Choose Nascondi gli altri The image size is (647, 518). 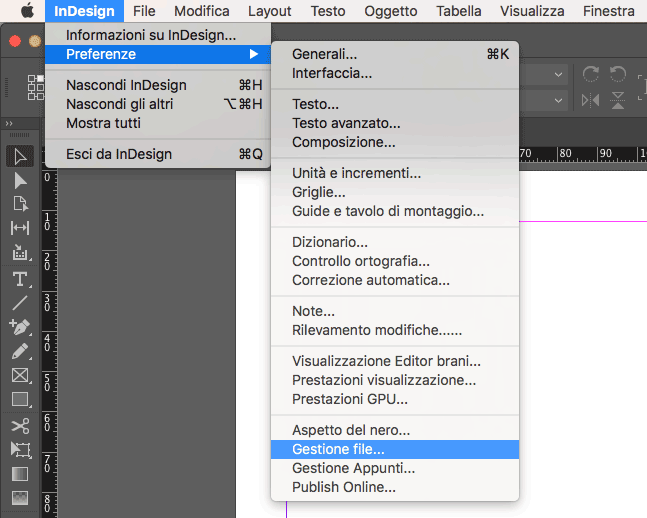click(158, 104)
